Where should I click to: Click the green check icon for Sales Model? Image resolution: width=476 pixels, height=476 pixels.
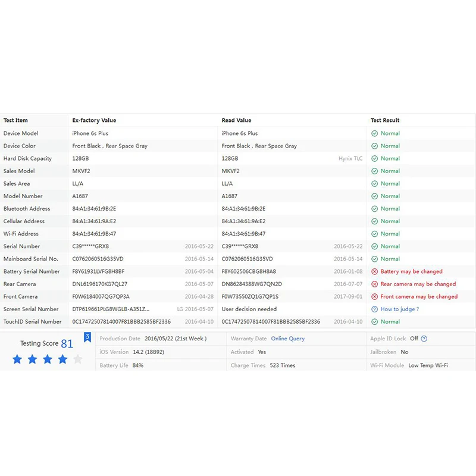coord(375,171)
